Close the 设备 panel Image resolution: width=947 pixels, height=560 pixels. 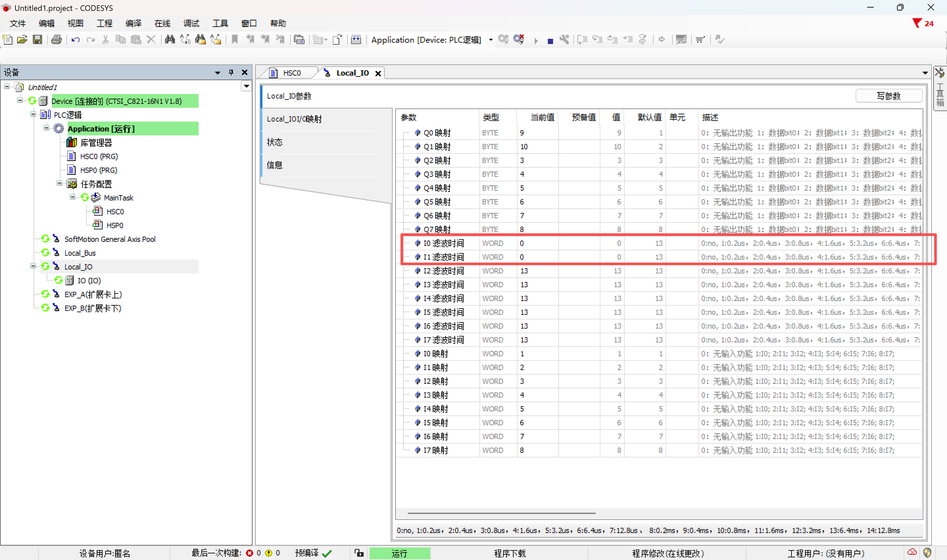click(x=245, y=72)
